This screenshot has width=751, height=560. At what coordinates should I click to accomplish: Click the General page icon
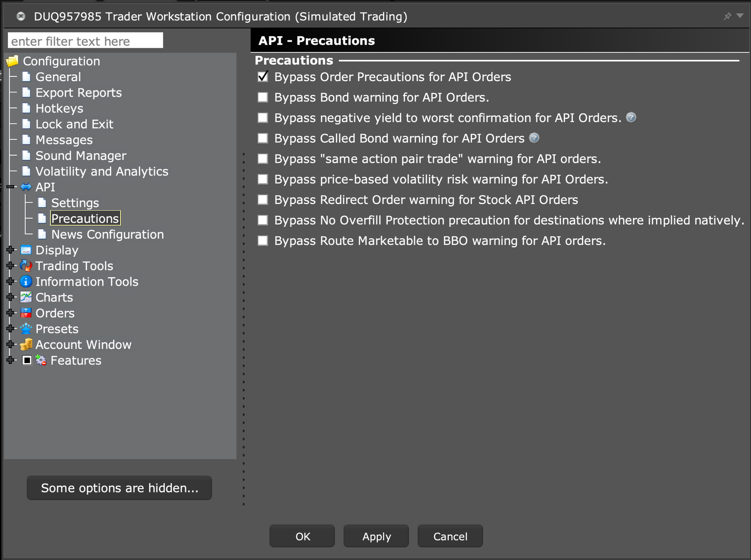click(x=26, y=76)
